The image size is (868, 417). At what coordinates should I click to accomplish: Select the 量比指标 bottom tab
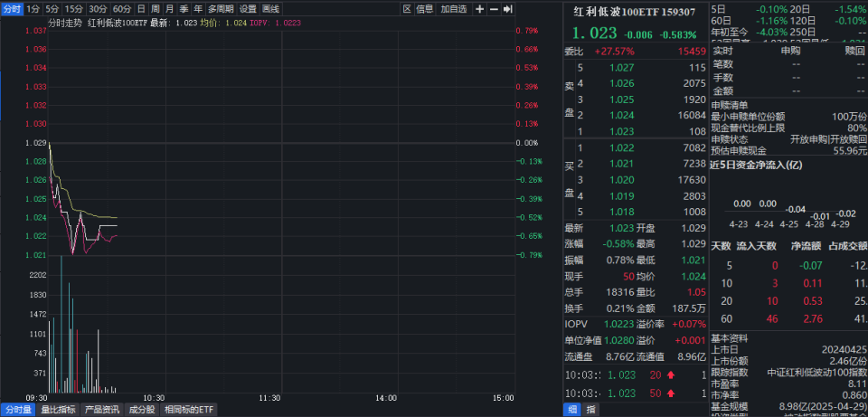tap(58, 410)
